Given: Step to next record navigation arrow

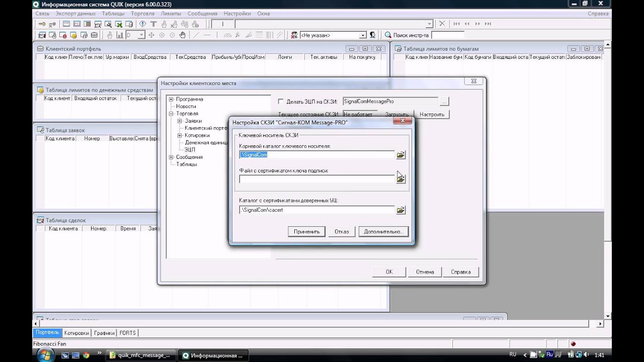Looking at the screenshot, I should (477, 24).
